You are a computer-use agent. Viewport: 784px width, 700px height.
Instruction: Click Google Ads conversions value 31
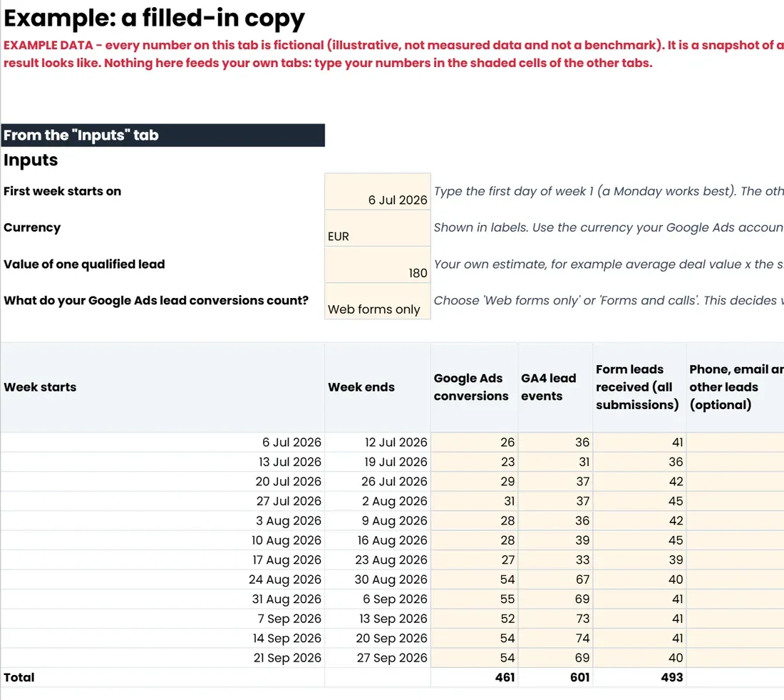pyautogui.click(x=474, y=501)
